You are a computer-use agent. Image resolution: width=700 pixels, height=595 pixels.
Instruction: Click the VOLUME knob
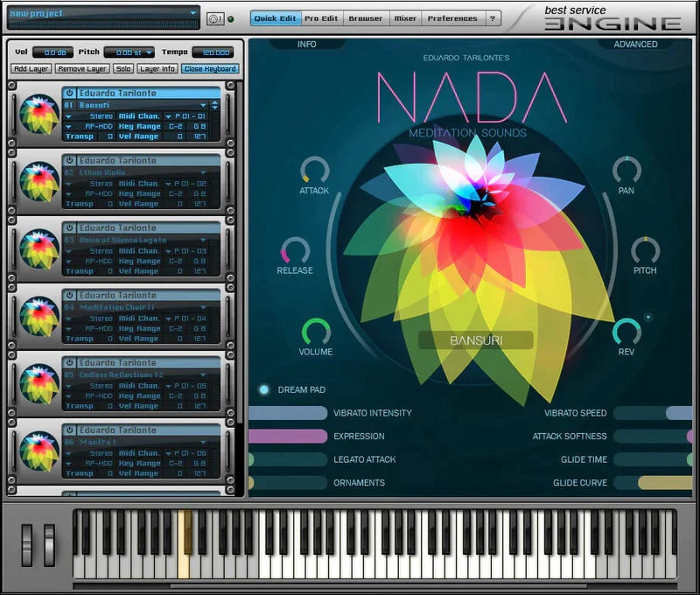tap(316, 332)
